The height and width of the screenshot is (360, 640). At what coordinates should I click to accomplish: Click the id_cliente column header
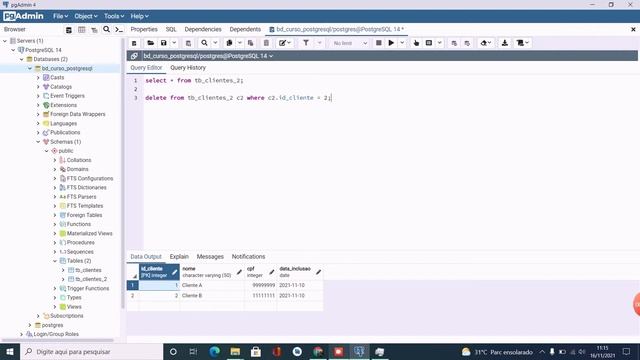click(x=160, y=272)
